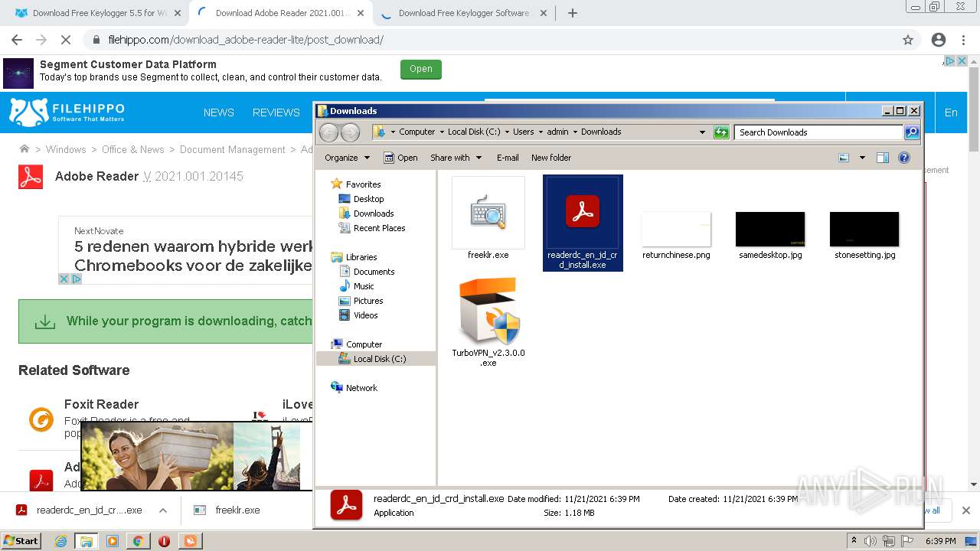
Task: Open Internet Explorer from taskbar
Action: (60, 541)
